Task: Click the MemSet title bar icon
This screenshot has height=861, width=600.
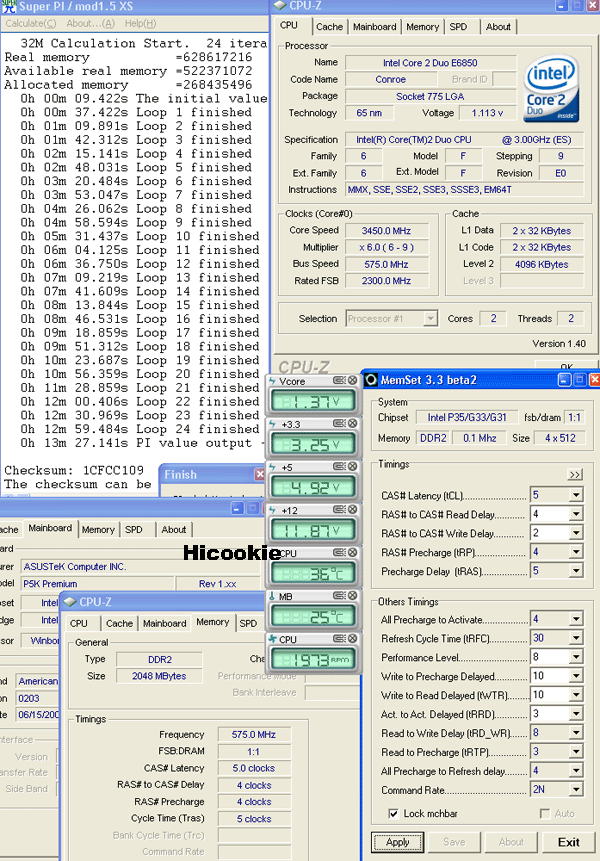Action: (x=370, y=380)
